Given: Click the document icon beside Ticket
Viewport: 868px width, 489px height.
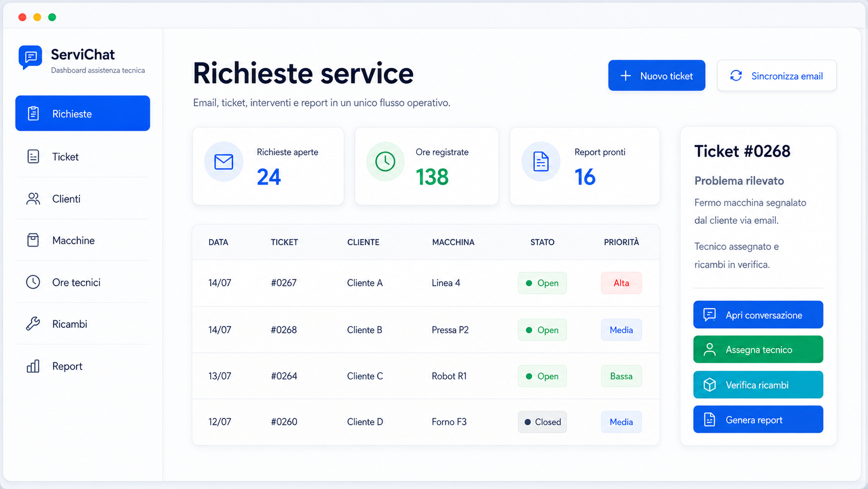Looking at the screenshot, I should (33, 156).
